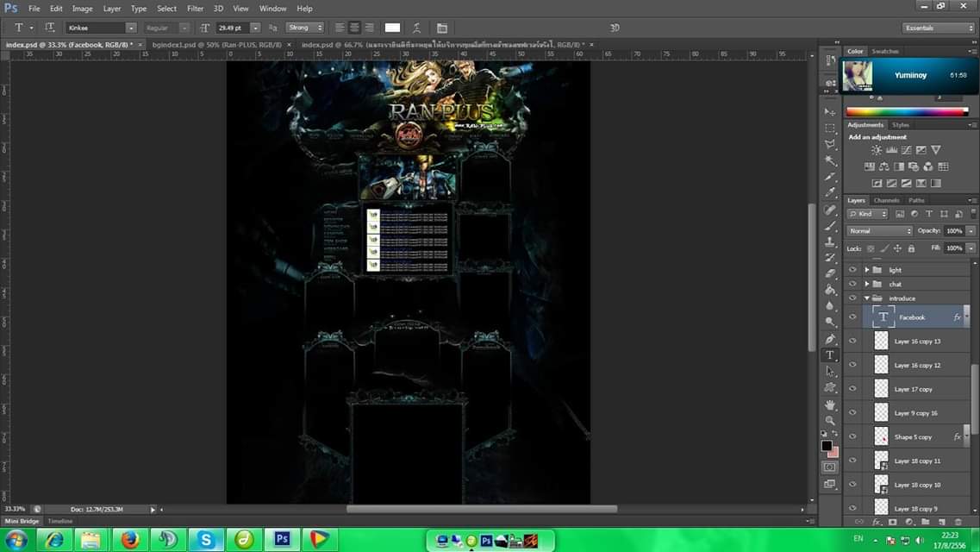Open the Strong anti-aliasing dropdown
The height and width of the screenshot is (552, 980).
(x=305, y=28)
